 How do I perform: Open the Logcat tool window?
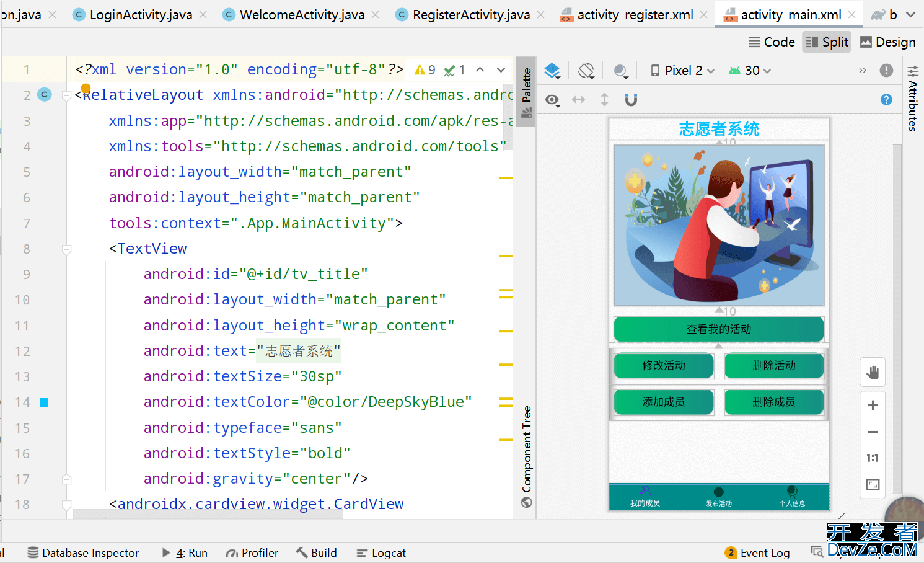tap(381, 552)
